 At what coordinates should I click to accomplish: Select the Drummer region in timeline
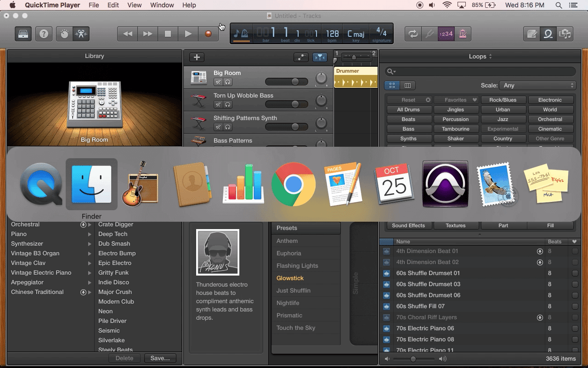pyautogui.click(x=356, y=77)
